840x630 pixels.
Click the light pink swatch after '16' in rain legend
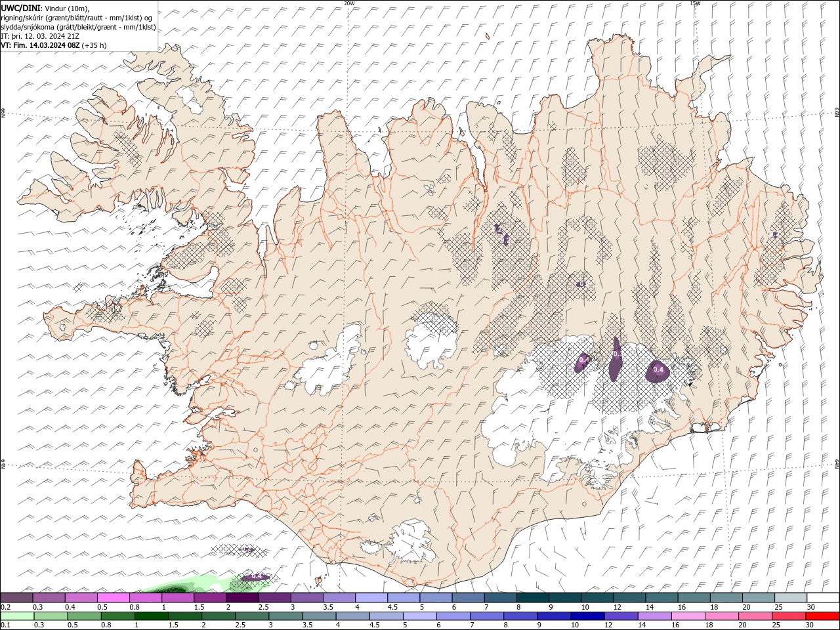click(x=687, y=616)
